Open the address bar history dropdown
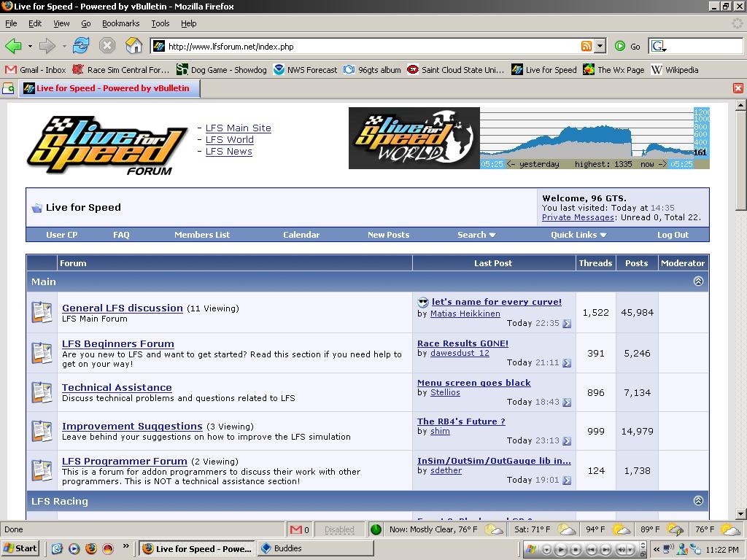Screen dimensions: 747x560 (x=600, y=46)
